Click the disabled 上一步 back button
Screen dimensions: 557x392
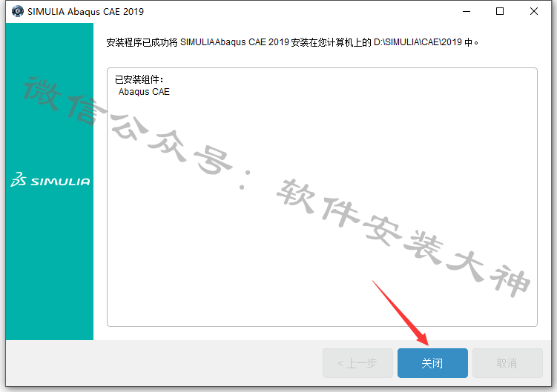pyautogui.click(x=357, y=363)
